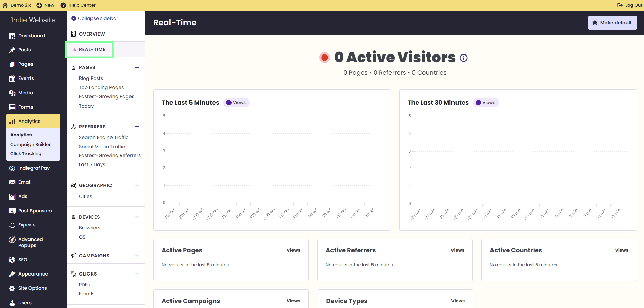Viewport: 644px width, 308px height.
Task: Open the Email envelope icon
Action: (x=12, y=182)
